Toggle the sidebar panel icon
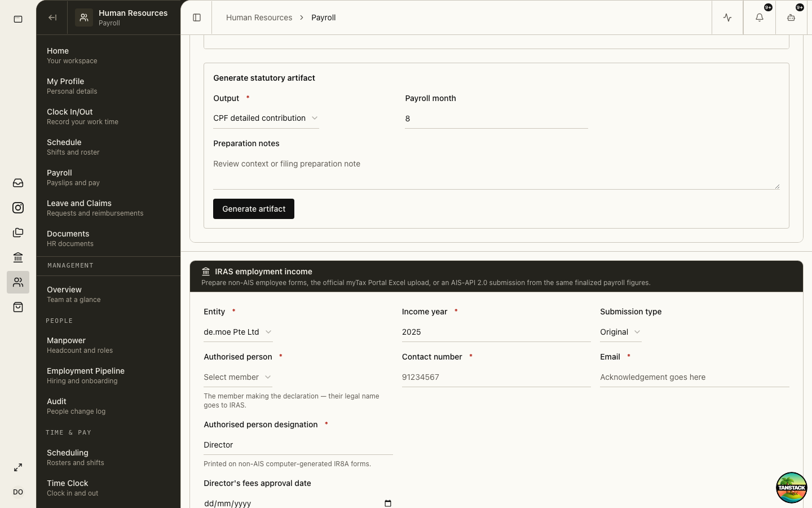812x508 pixels. pyautogui.click(x=197, y=17)
